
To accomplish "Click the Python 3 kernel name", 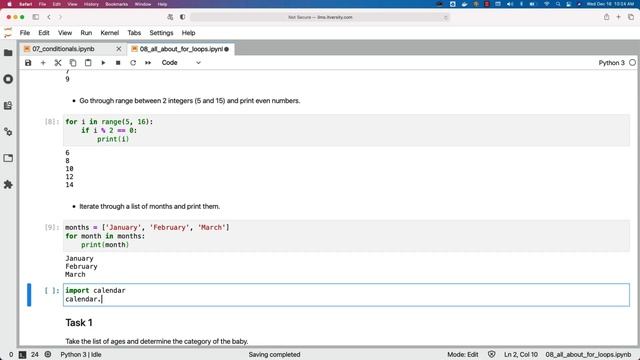I will pos(611,63).
